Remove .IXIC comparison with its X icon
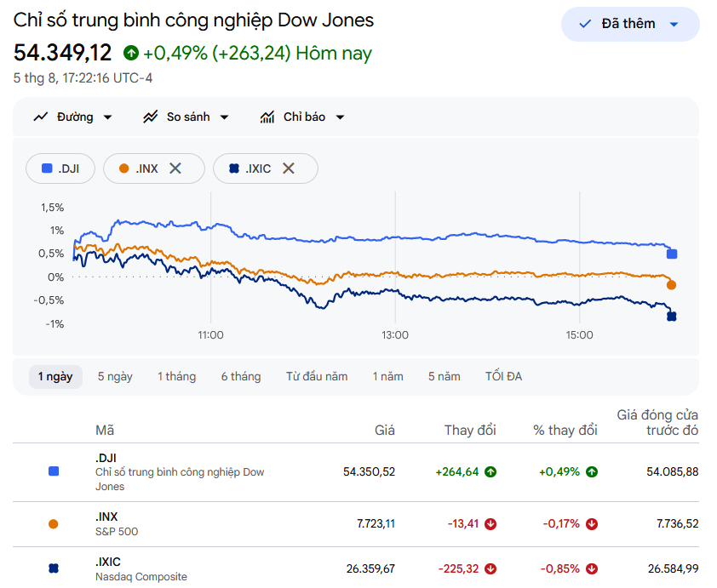This screenshot has width=717, height=588. (289, 168)
